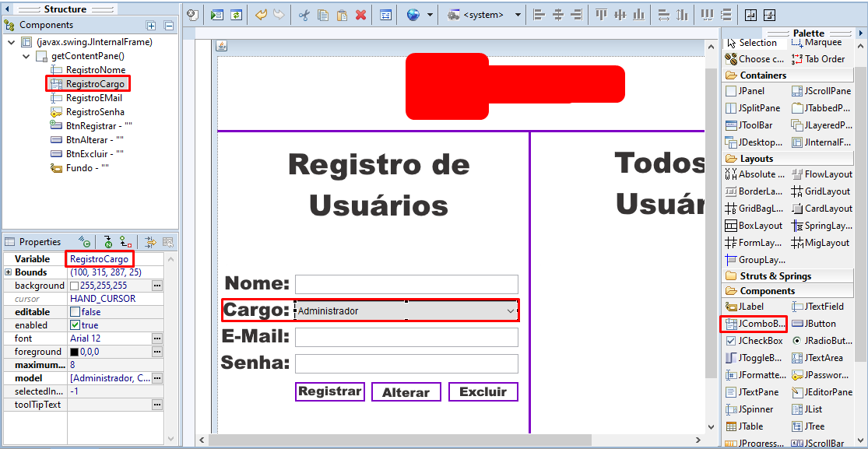This screenshot has height=449, width=868.
Task: Open background color editor ellipsis button
Action: point(157,285)
